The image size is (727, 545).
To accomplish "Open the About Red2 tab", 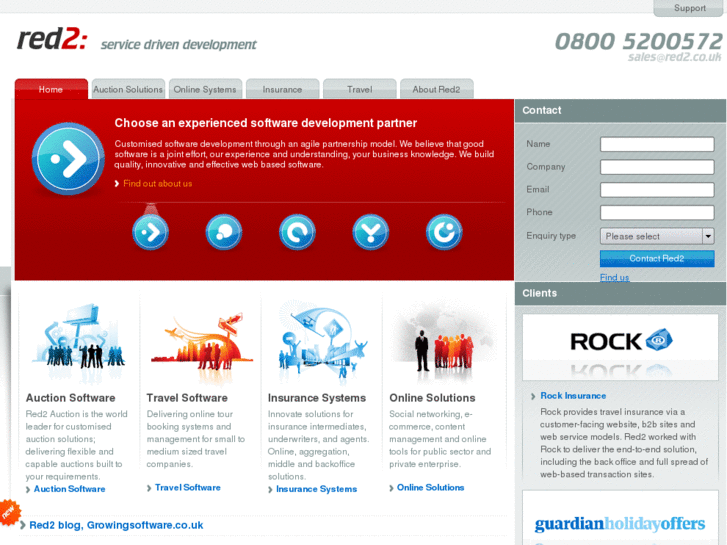I will point(436,89).
